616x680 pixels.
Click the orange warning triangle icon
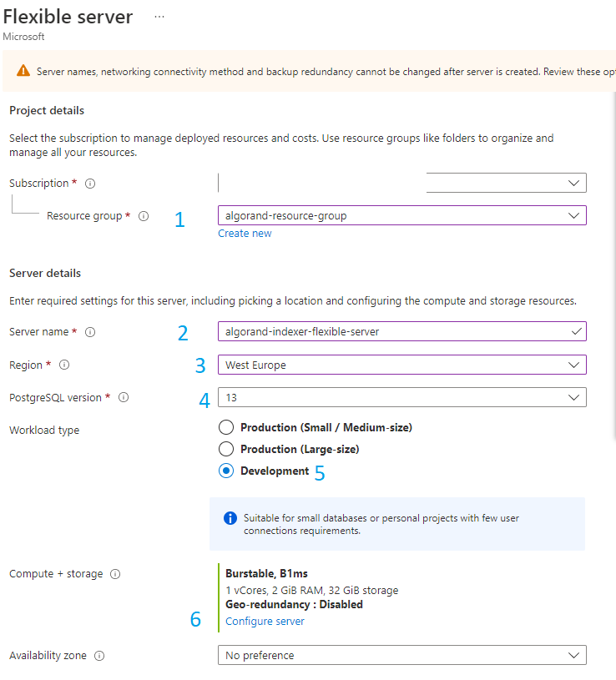point(23,71)
